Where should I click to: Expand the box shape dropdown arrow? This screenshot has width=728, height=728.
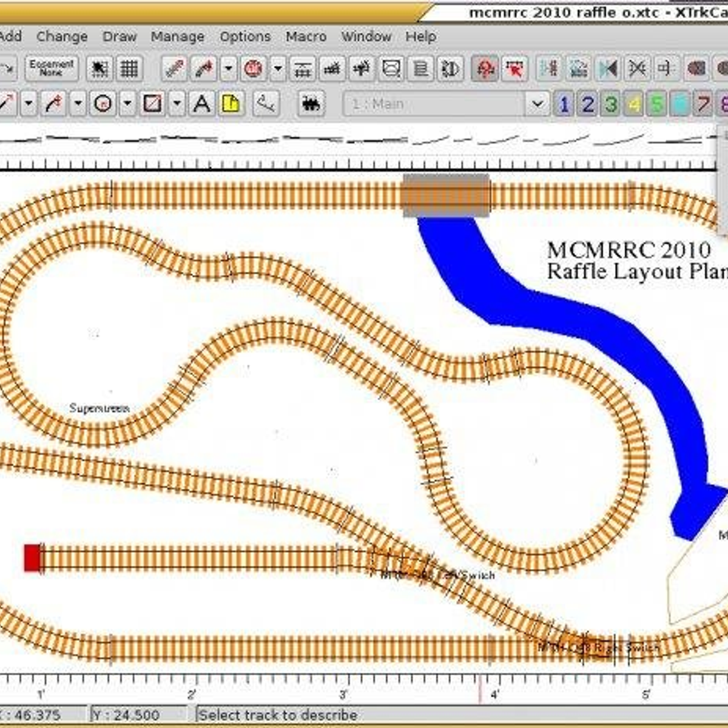click(x=177, y=104)
